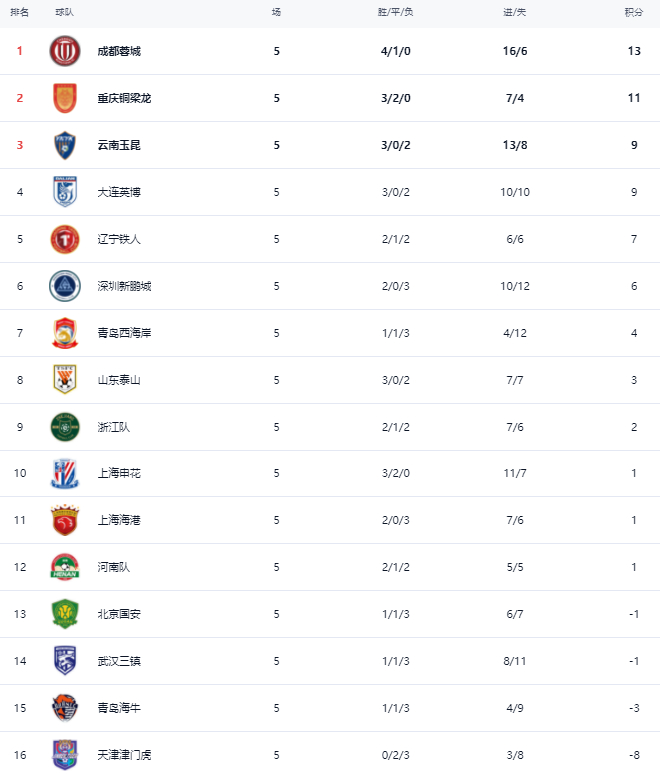Click the 重庆铜梁龙 team crest
Image resolution: width=660 pixels, height=774 pixels.
[65, 98]
